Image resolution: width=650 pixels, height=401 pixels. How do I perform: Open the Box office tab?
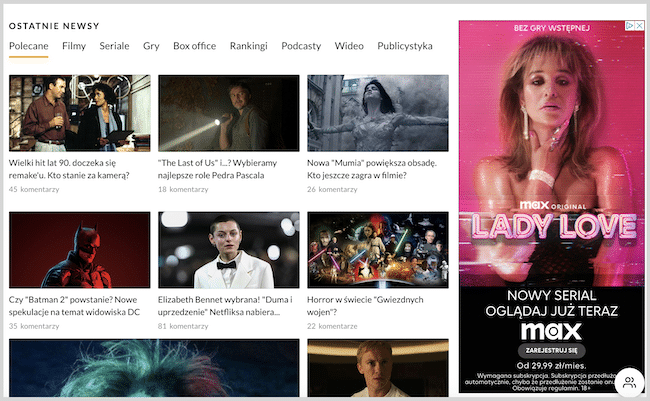(194, 46)
